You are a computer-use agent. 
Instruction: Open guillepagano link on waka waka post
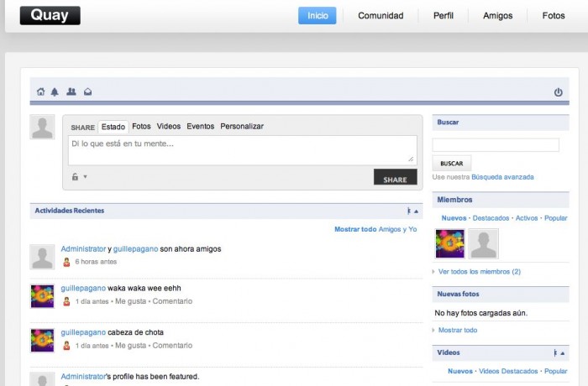coord(83,289)
